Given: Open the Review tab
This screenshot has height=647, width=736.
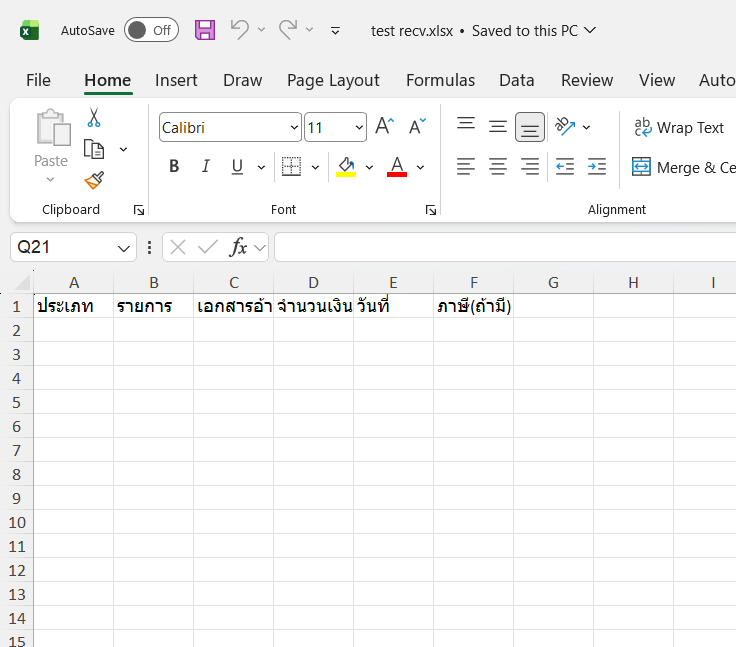Looking at the screenshot, I should pyautogui.click(x=587, y=80).
